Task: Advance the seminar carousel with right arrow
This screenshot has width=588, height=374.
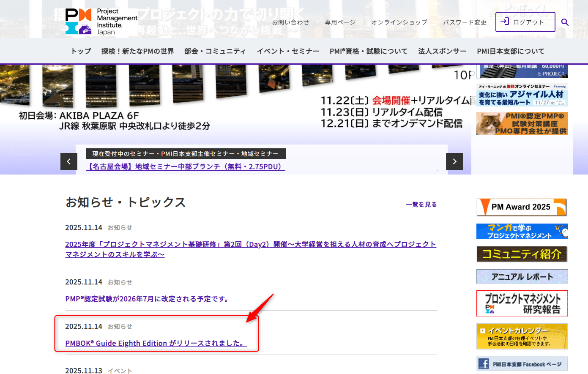Action: click(x=454, y=161)
